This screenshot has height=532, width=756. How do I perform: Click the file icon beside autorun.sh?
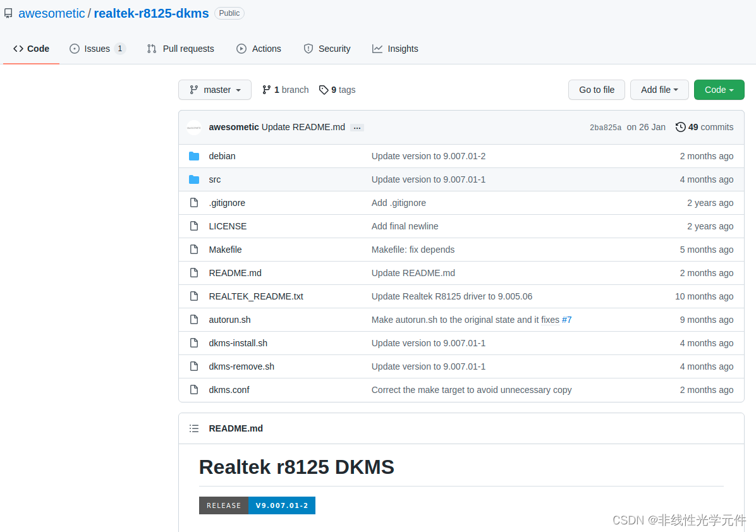pyautogui.click(x=194, y=320)
